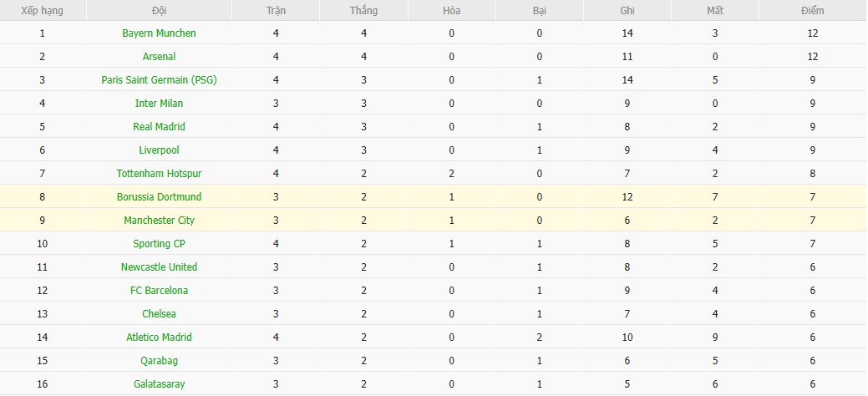Open Newcastle United team page
This screenshot has width=868, height=396.
coord(159,267)
